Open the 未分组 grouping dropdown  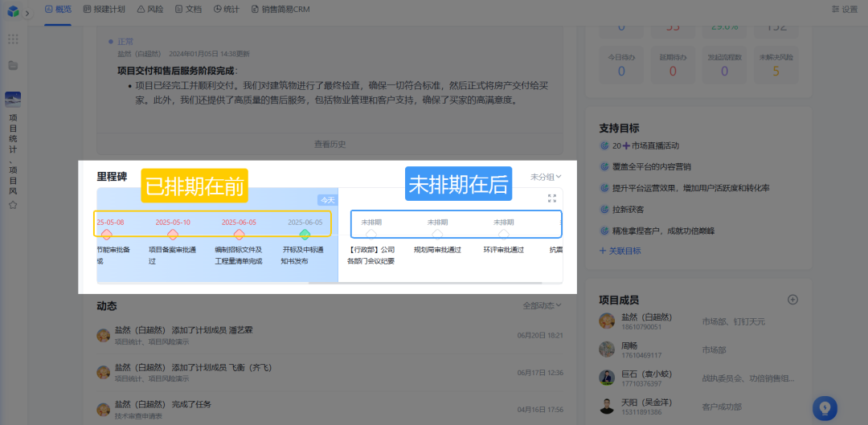pos(546,176)
